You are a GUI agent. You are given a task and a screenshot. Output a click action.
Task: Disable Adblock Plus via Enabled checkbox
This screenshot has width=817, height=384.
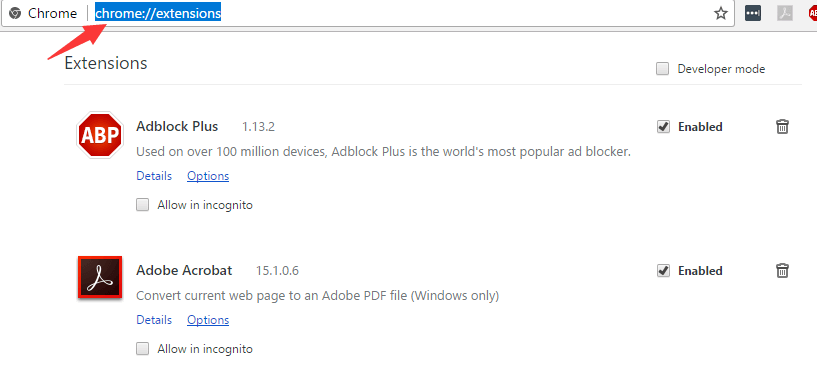tap(663, 127)
